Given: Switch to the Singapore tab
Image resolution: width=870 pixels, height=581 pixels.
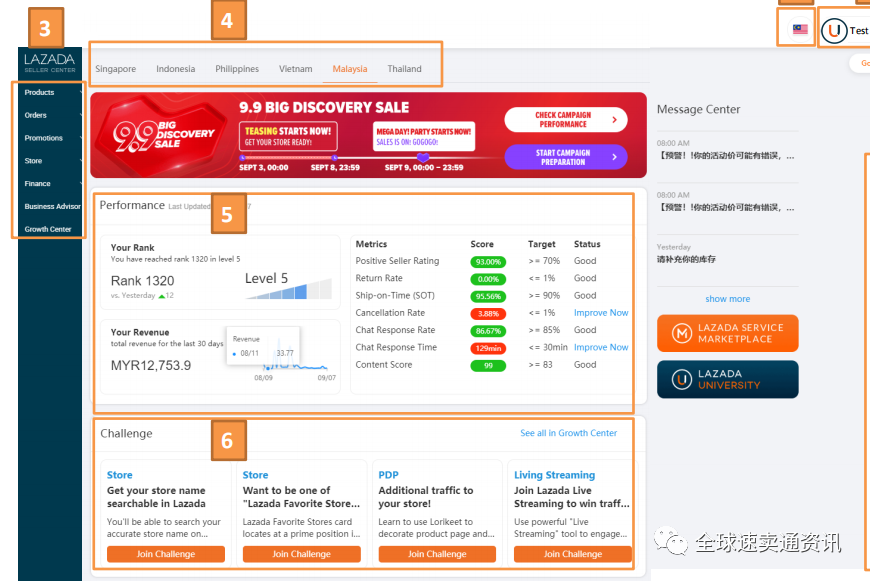Looking at the screenshot, I should point(116,69).
